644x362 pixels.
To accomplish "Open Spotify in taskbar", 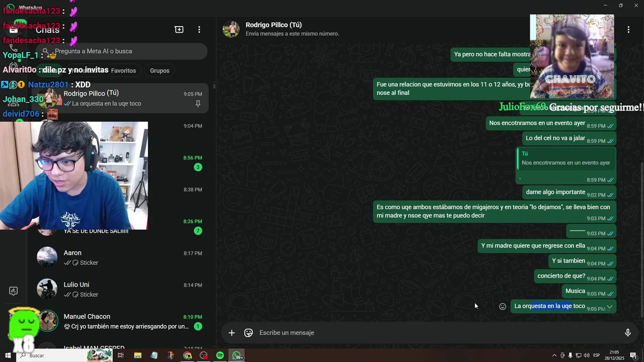I will 220,355.
